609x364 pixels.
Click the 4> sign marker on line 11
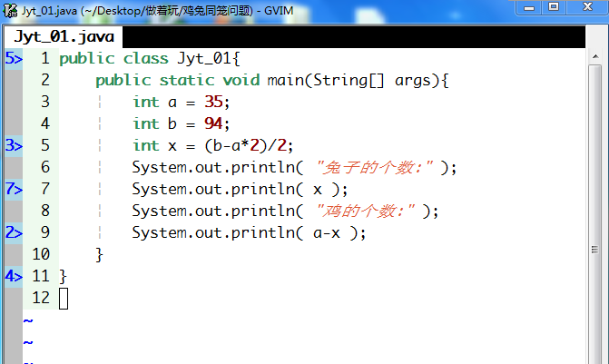pyautogui.click(x=14, y=276)
